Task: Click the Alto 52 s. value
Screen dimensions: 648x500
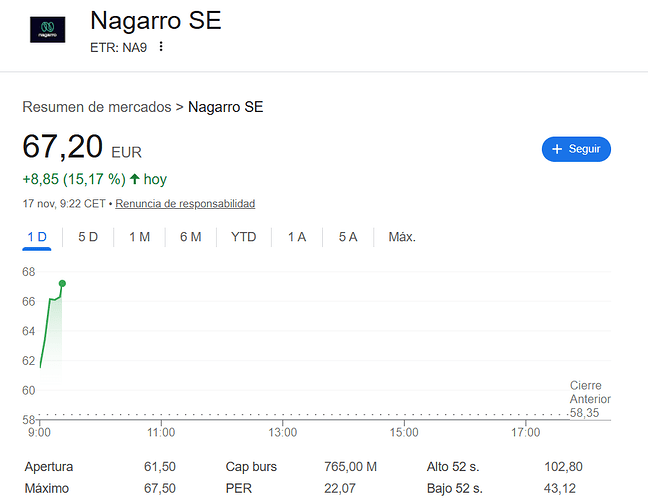Action: 562,467
